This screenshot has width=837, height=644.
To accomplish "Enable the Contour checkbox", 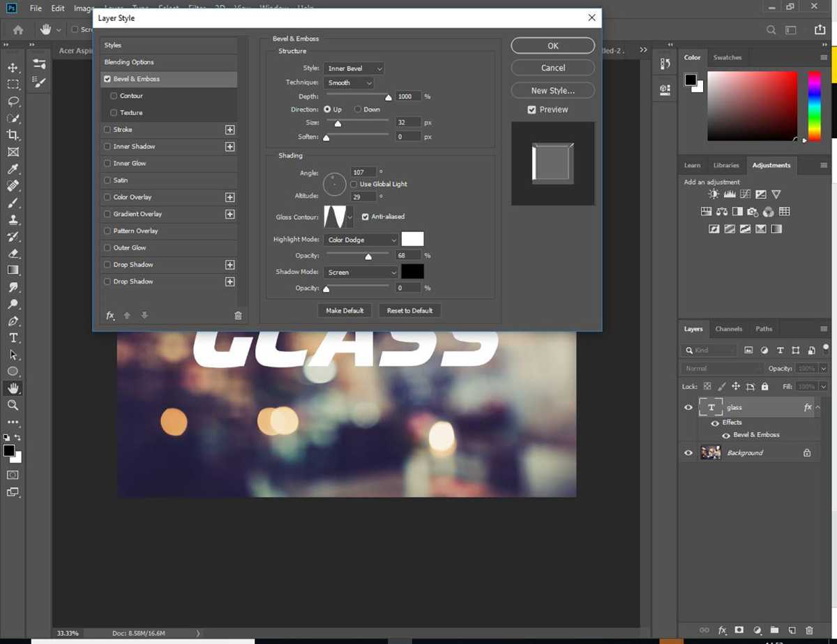I will [114, 95].
